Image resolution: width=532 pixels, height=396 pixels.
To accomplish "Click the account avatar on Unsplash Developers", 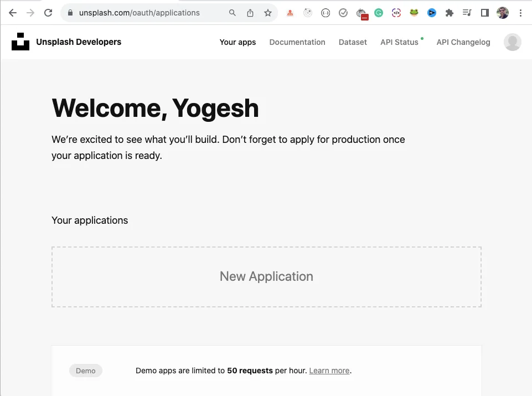I will pos(512,42).
